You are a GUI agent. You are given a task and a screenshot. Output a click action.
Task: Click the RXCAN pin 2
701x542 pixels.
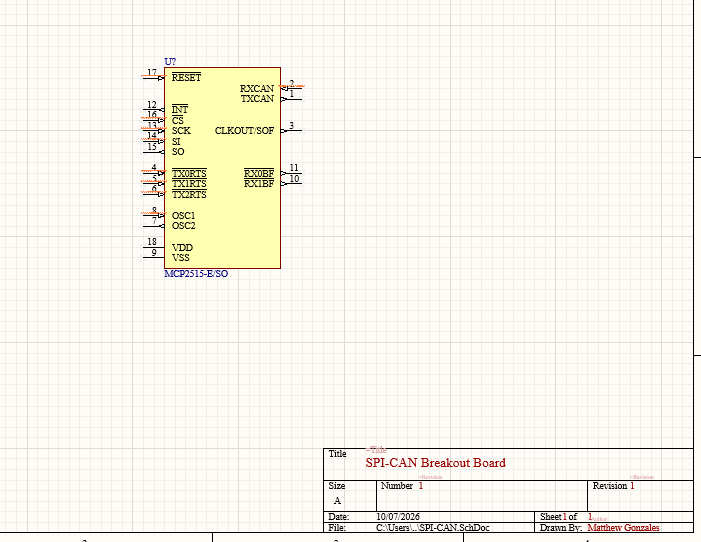point(291,88)
